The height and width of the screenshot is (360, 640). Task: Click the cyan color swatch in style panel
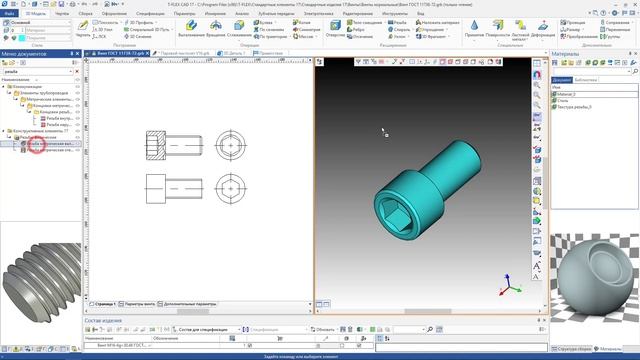pyautogui.click(x=22, y=38)
